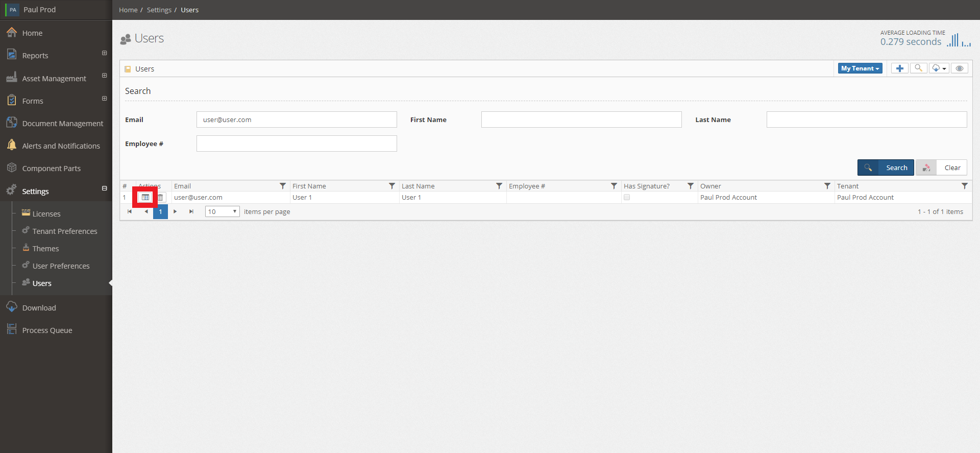
Task: Open items per page dropdown
Action: (x=223, y=211)
